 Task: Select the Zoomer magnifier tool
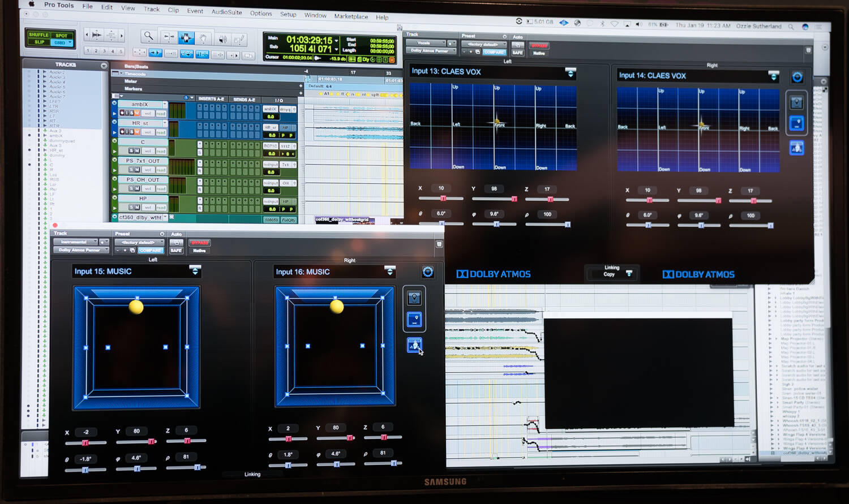[x=149, y=36]
